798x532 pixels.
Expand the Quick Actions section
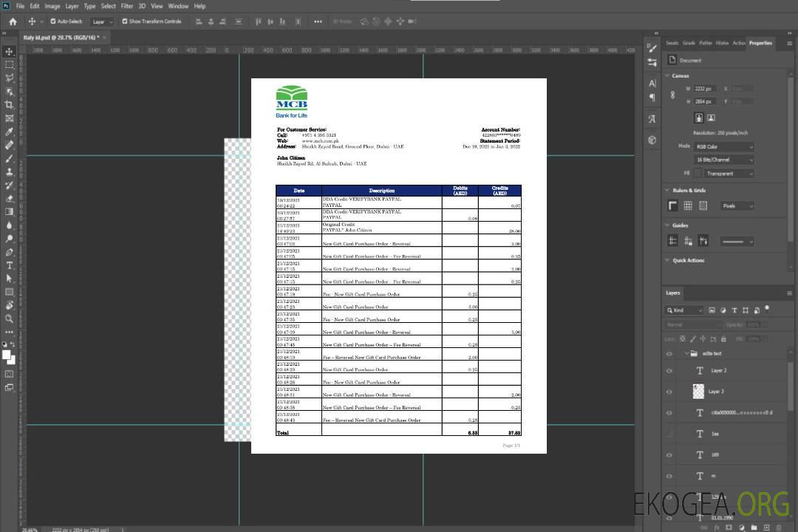[668, 260]
